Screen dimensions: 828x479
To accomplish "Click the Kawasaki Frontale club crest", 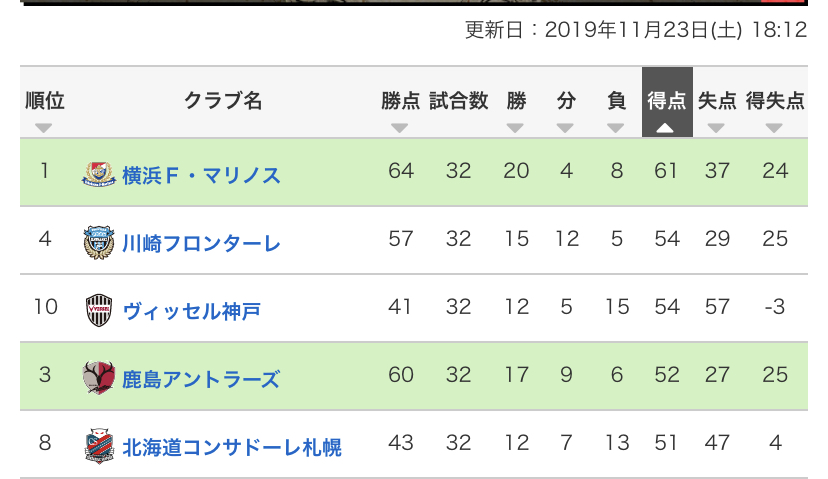I will [x=99, y=242].
